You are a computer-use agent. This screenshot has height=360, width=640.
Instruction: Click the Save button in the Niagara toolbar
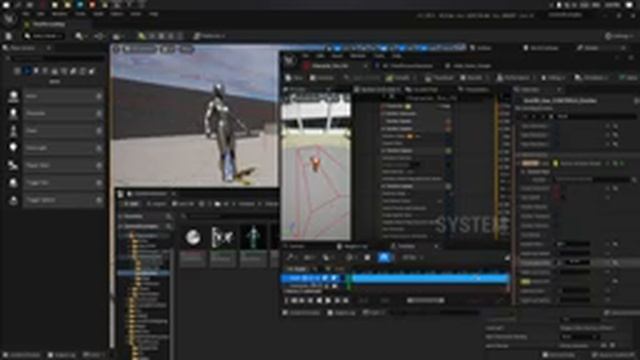(x=294, y=78)
